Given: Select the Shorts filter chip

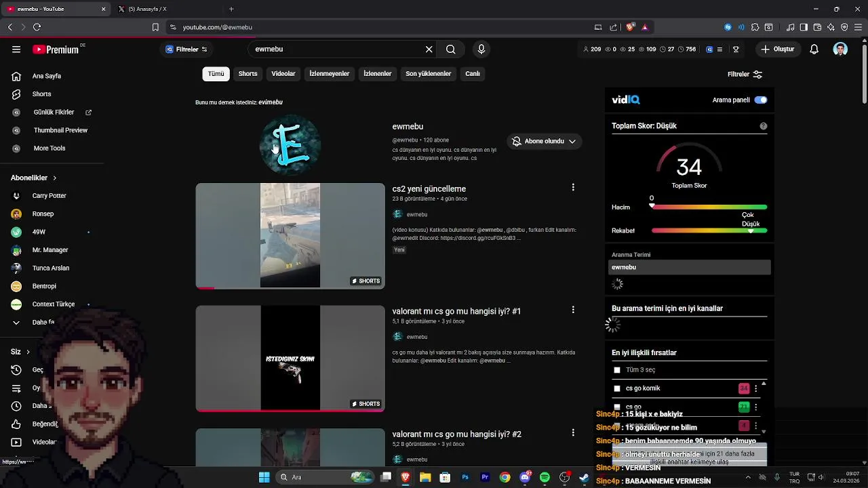Looking at the screenshot, I should click(248, 74).
